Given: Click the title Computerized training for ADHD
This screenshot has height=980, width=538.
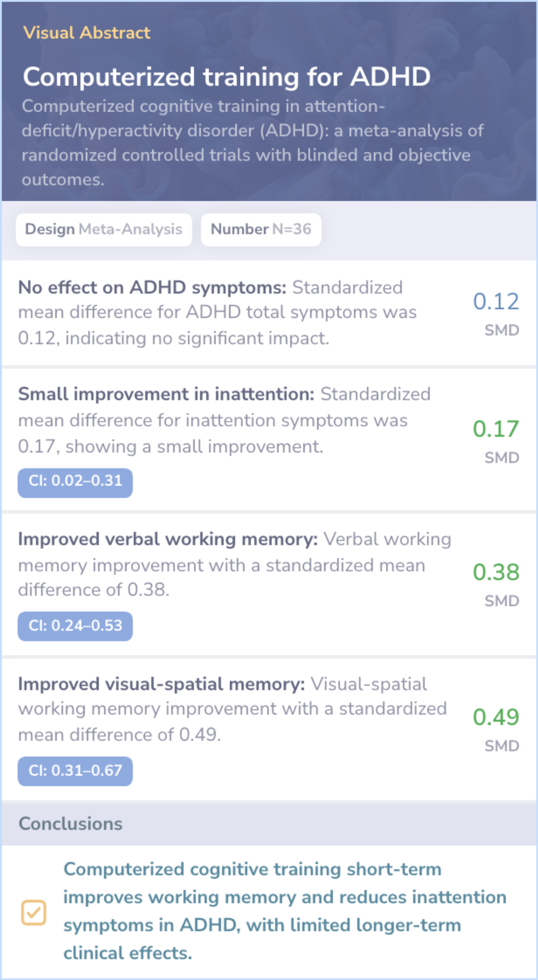Looking at the screenshot, I should [x=227, y=77].
